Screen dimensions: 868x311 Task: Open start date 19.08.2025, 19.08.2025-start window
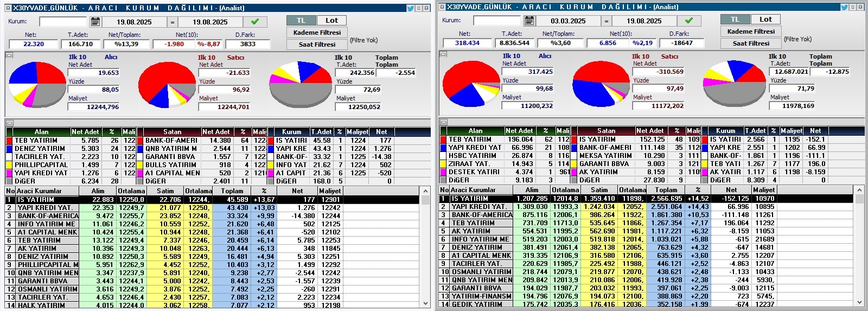[x=134, y=22]
